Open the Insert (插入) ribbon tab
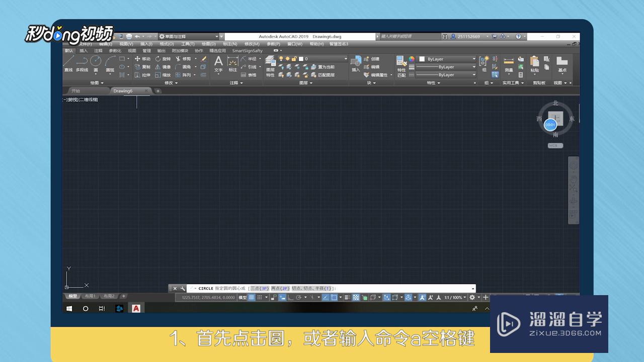Image resolution: width=644 pixels, height=362 pixels. 84,51
